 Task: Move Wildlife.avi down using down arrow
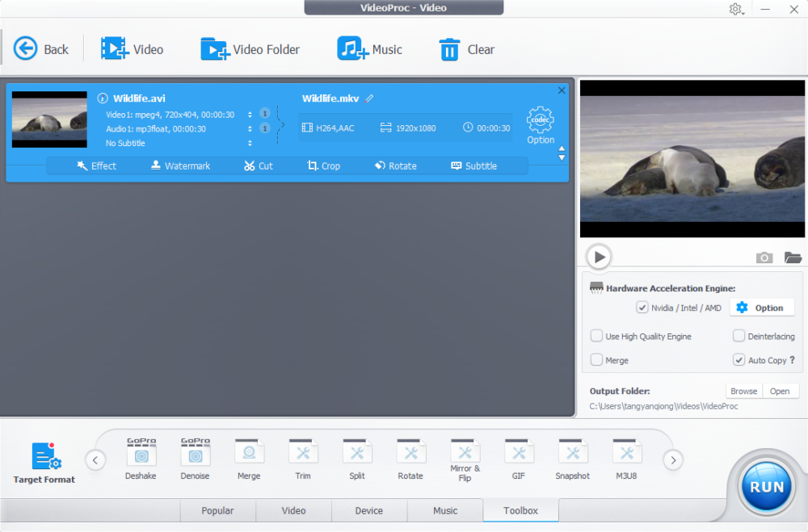click(x=562, y=157)
